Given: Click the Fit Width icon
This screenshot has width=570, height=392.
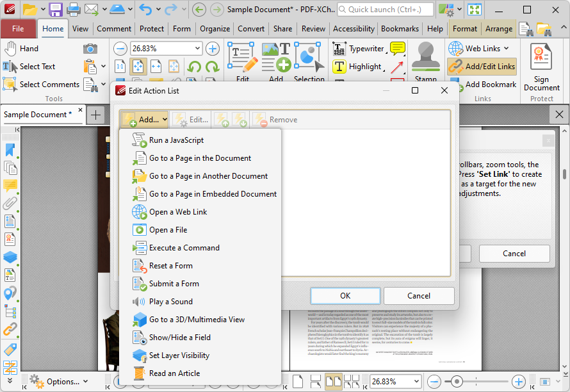Looking at the screenshot, I should point(156,67).
